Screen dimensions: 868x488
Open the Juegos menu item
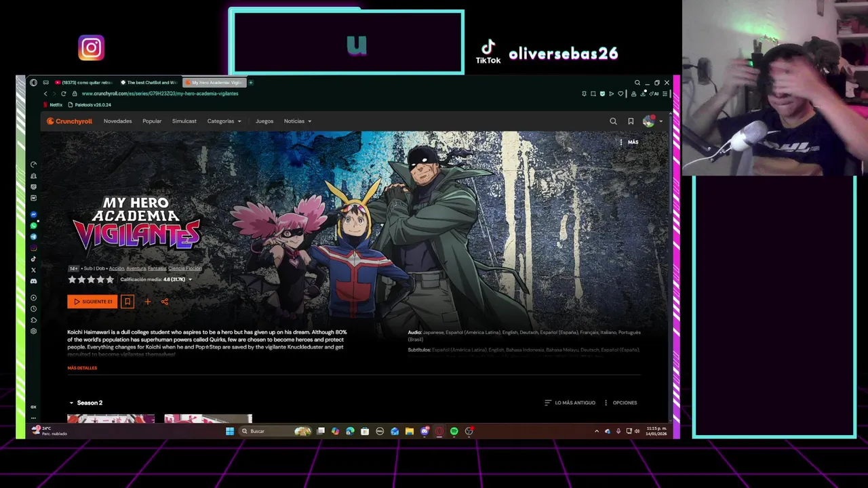[264, 121]
